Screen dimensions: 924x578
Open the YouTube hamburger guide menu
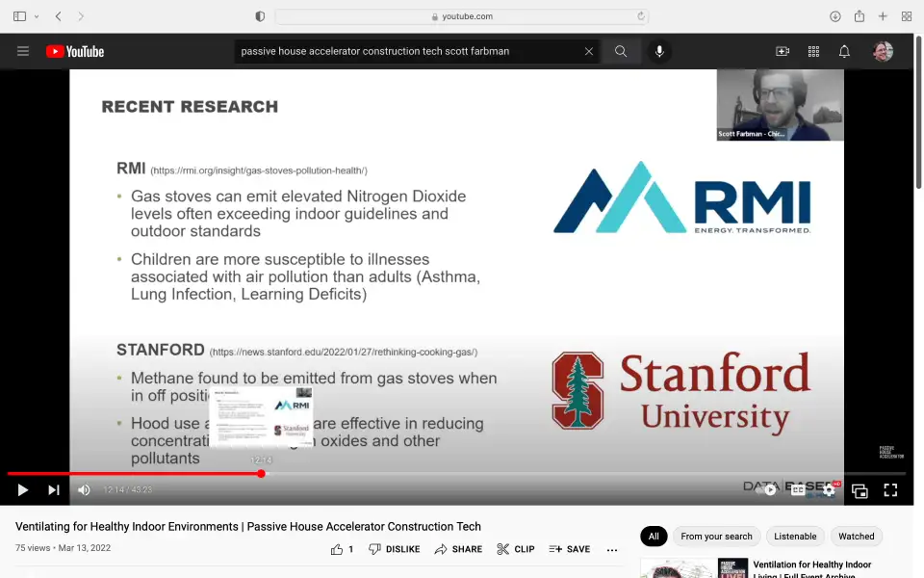coord(23,51)
